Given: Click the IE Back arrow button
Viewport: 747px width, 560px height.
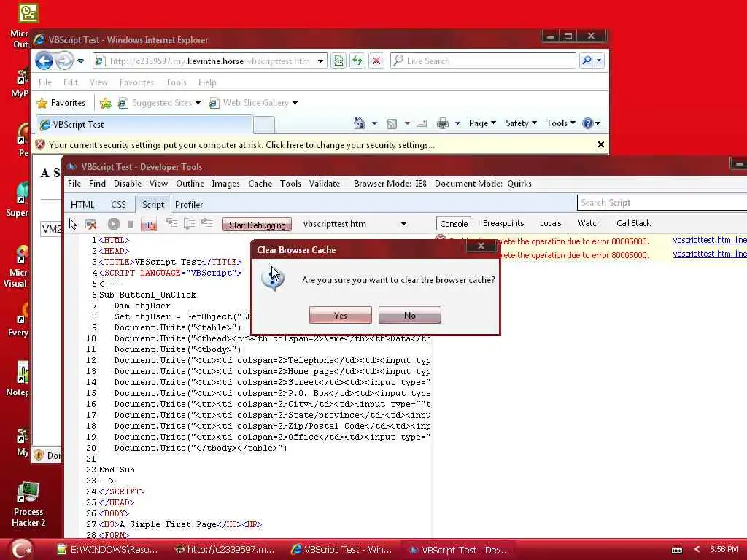Looking at the screenshot, I should [44, 61].
